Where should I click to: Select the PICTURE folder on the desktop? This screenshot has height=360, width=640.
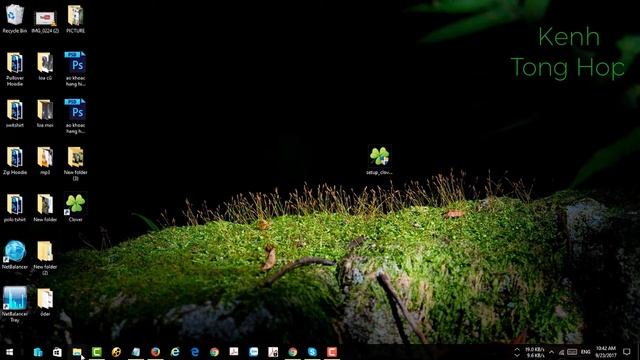point(76,19)
